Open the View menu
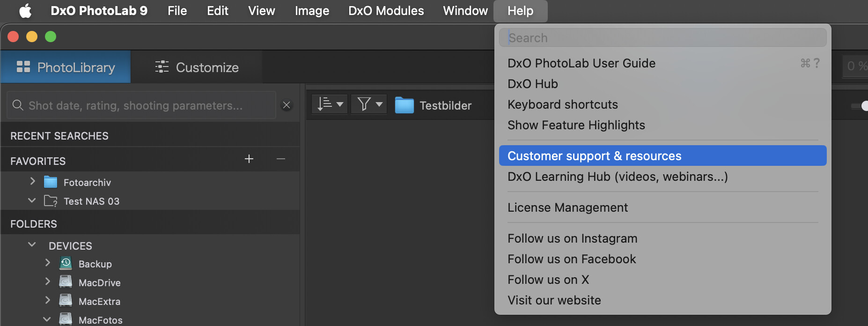This screenshot has width=868, height=326. [x=262, y=11]
